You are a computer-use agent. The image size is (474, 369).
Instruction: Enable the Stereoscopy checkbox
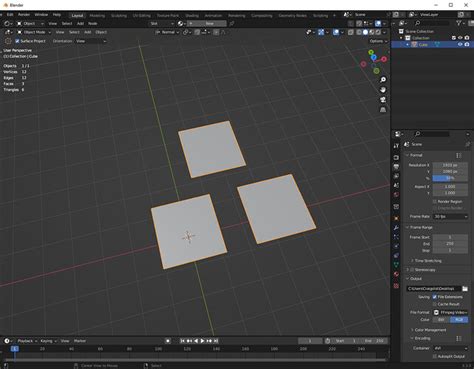412,270
